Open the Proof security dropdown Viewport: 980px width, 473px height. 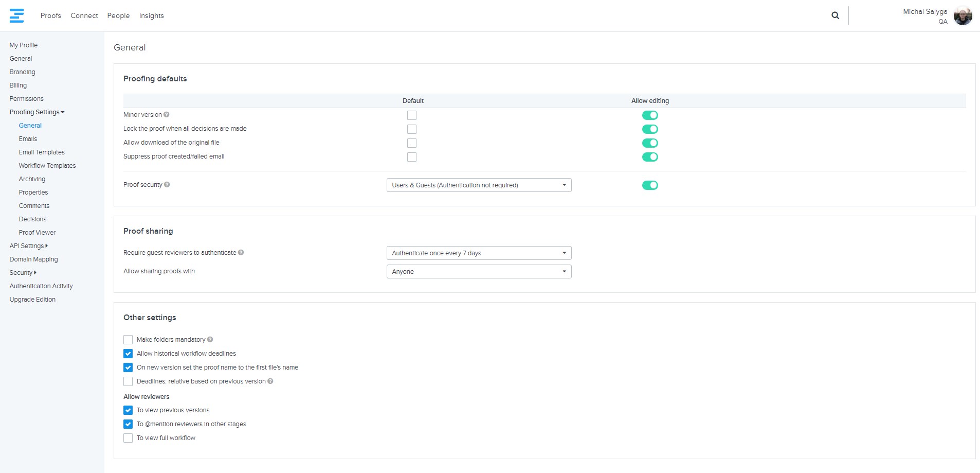coord(479,185)
